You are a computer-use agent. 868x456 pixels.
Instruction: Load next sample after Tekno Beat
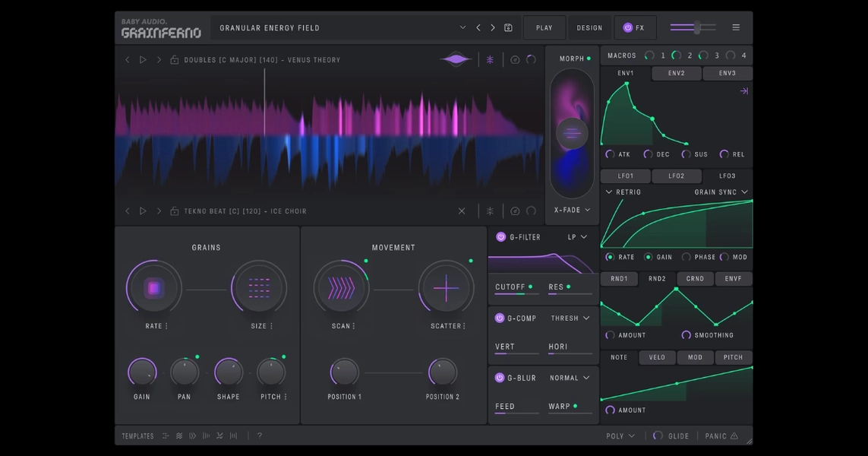(x=159, y=211)
